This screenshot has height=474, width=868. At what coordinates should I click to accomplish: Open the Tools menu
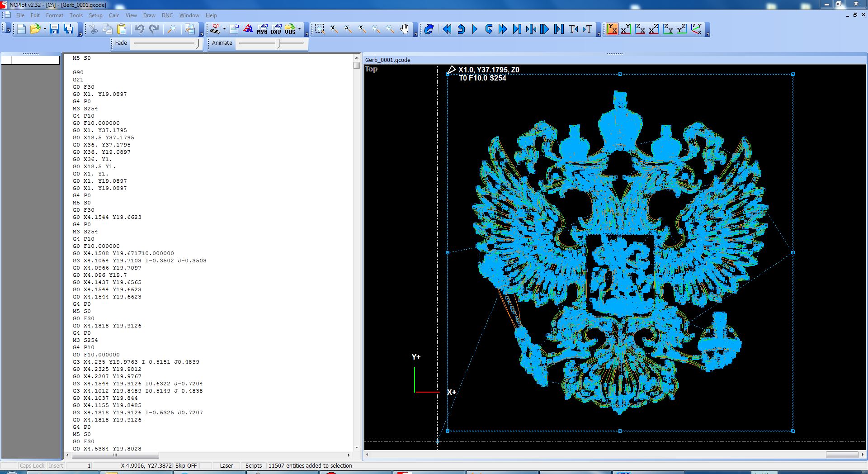pos(76,15)
